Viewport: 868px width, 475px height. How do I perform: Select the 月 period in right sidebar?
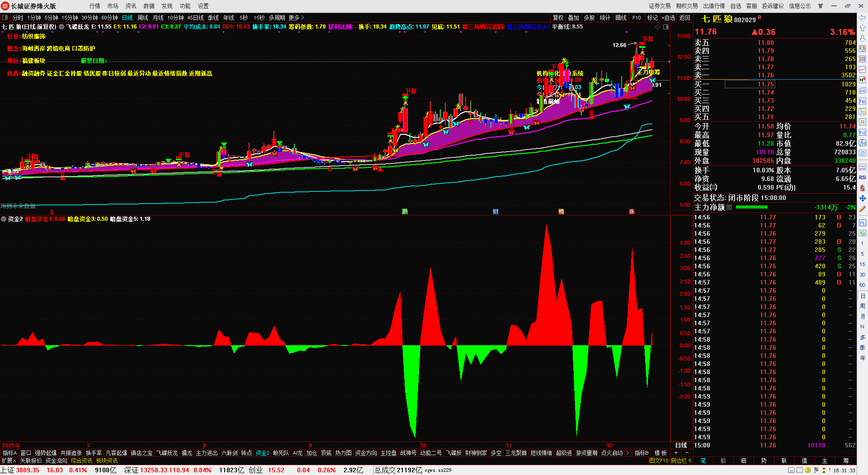863,317
